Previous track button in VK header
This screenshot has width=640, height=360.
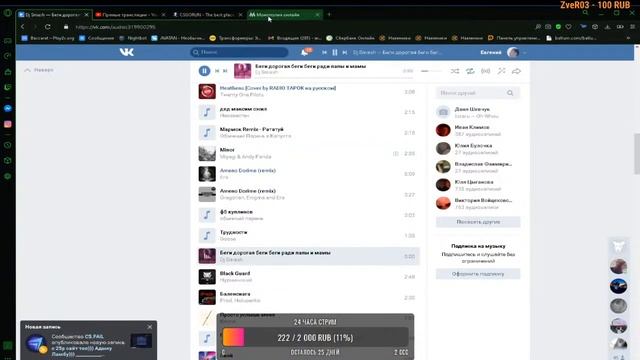pos(324,52)
